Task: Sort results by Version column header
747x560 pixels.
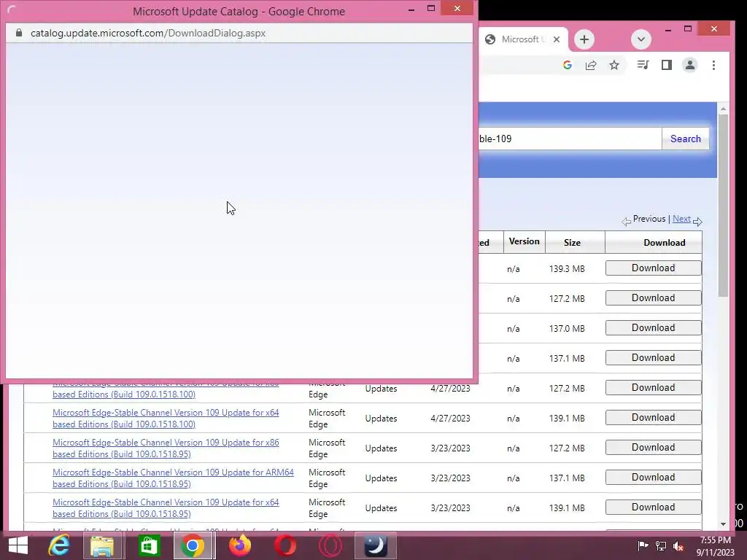Action: [524, 241]
